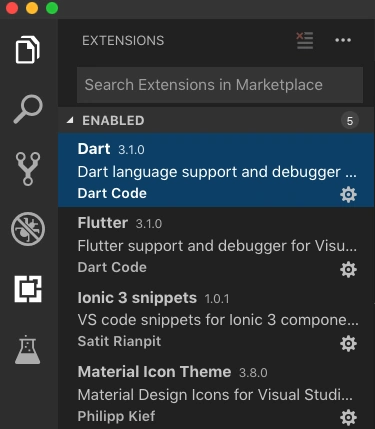Minimize the window with yellow button
Viewport: 375px width, 429px height.
(32, 8)
